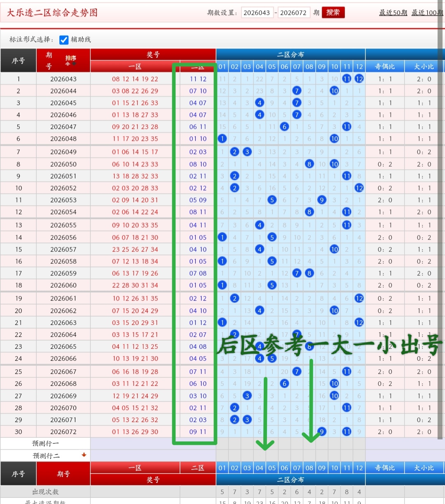The image size is (445, 504).
Task: Click blue ball 10 in row 2026044
Action: (334, 91)
